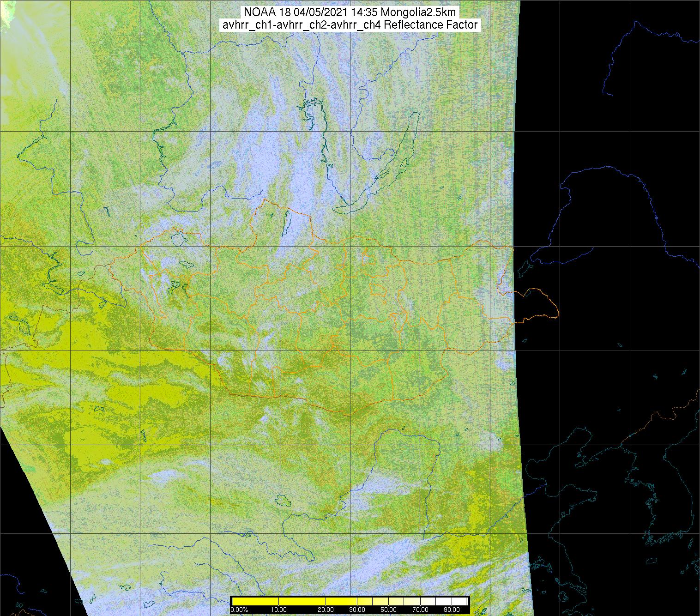Click the '70.00' color bar label
This screenshot has width=700, height=616.
click(x=420, y=610)
